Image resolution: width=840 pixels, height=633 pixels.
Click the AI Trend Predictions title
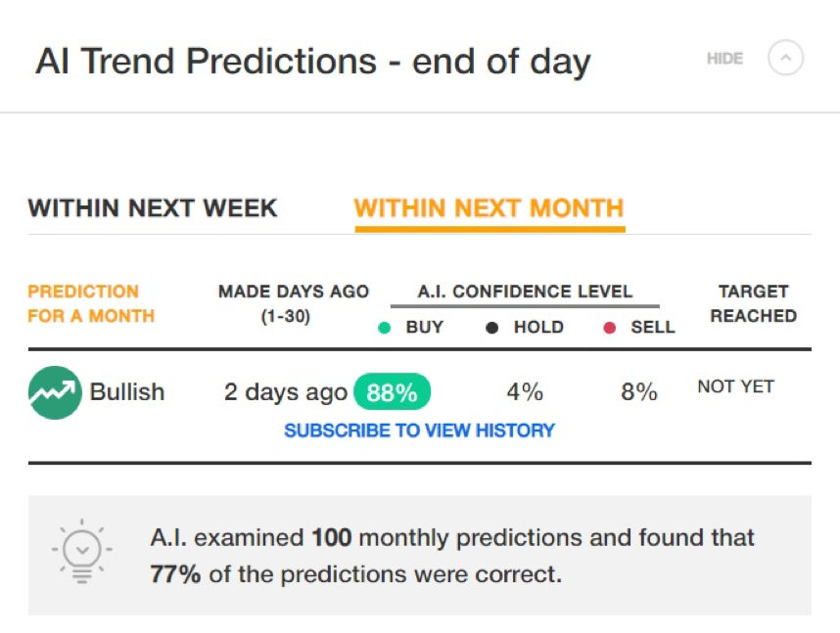[x=313, y=61]
